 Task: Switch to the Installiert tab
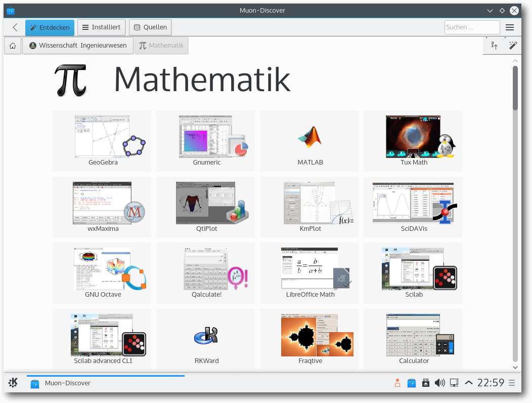[x=102, y=27]
